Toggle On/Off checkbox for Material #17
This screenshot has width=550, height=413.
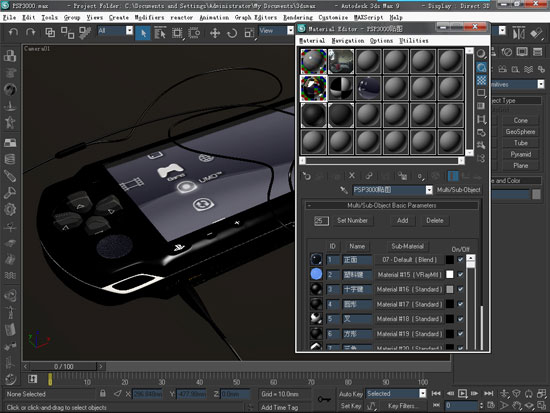pyautogui.click(x=461, y=304)
